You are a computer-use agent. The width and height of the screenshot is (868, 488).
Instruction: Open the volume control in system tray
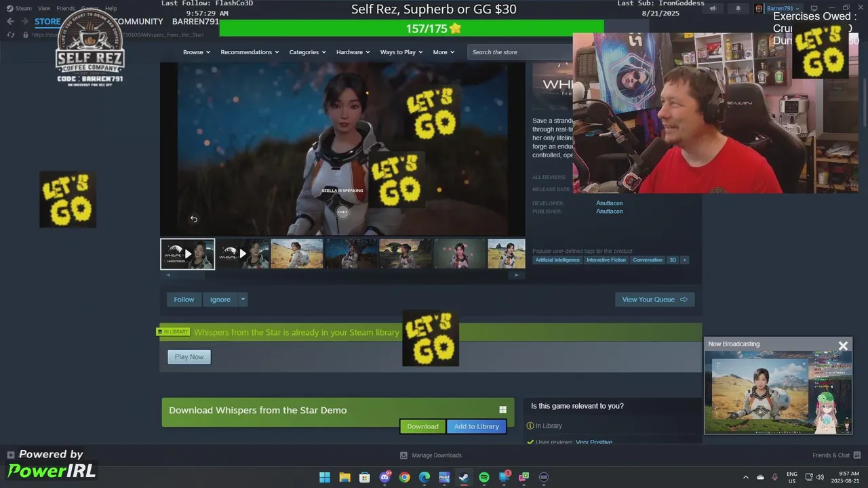point(820,477)
